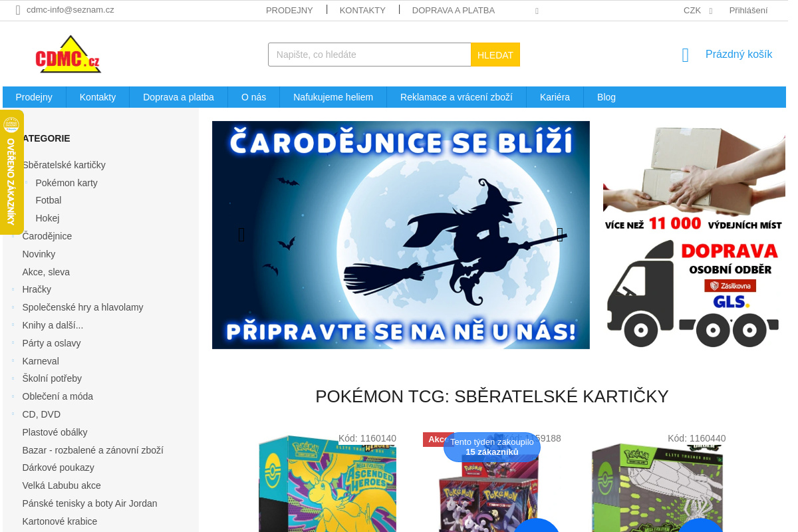The width and height of the screenshot is (798, 532).
Task: Click the cdmc-info@seznam.cz email link
Action: [x=70, y=10]
